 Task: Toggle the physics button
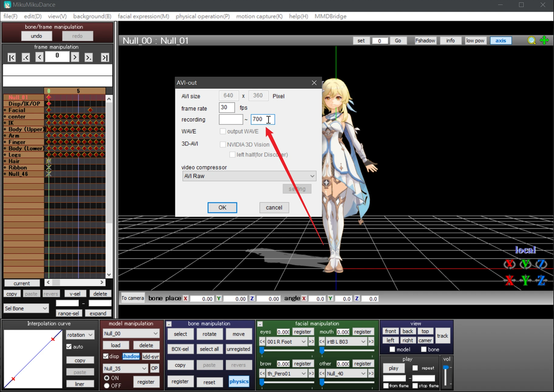click(239, 381)
